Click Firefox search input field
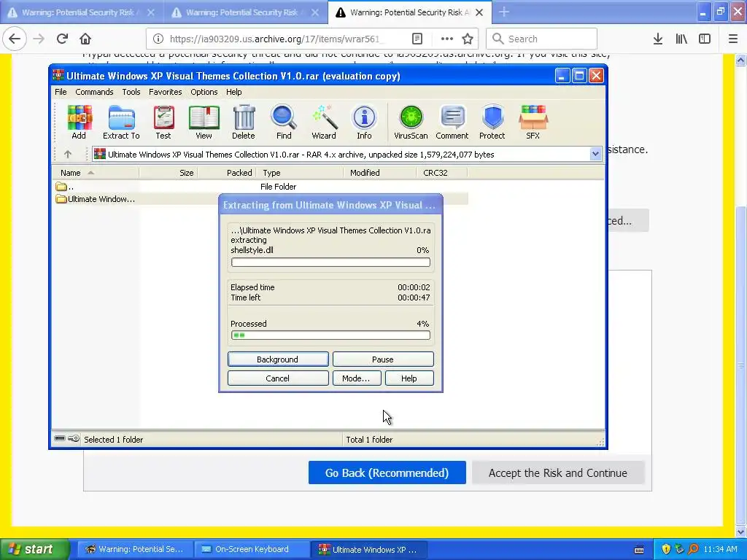This screenshot has height=560, width=747. [542, 39]
